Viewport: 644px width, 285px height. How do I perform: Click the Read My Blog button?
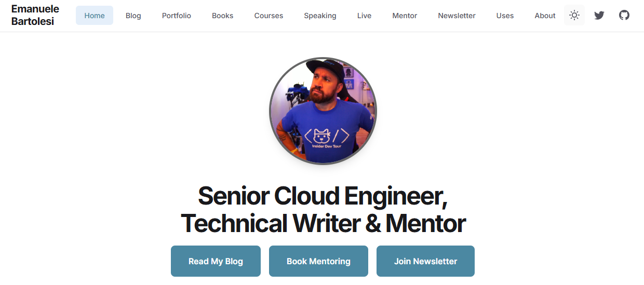(216, 261)
